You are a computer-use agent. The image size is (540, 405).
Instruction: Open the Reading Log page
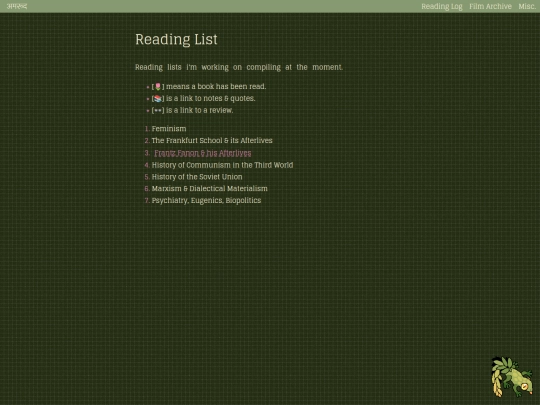tap(442, 7)
